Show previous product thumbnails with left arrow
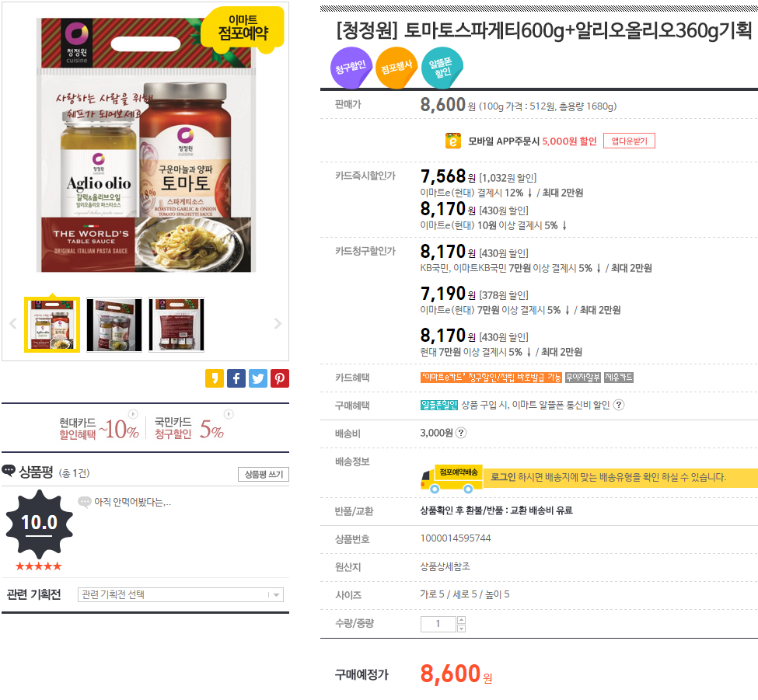The image size is (758, 700). click(13, 324)
